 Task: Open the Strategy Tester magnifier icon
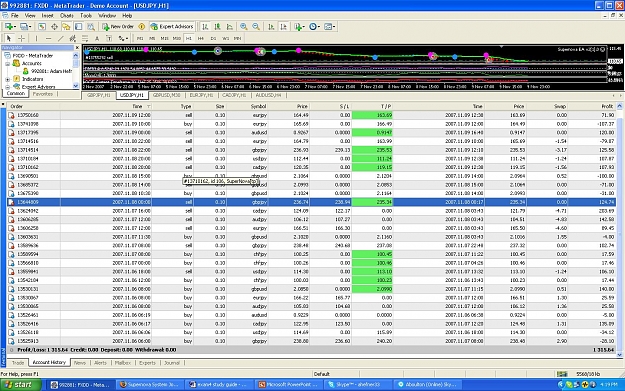(91, 27)
